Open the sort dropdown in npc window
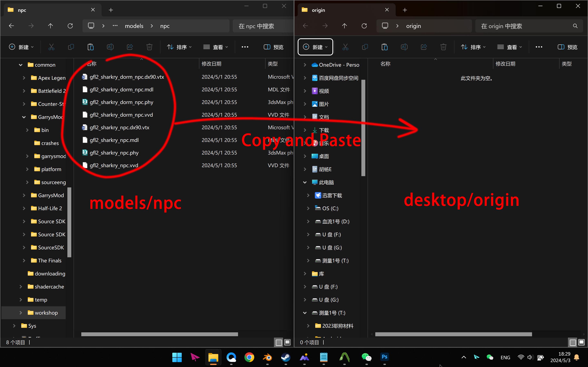588x367 pixels. tap(179, 47)
